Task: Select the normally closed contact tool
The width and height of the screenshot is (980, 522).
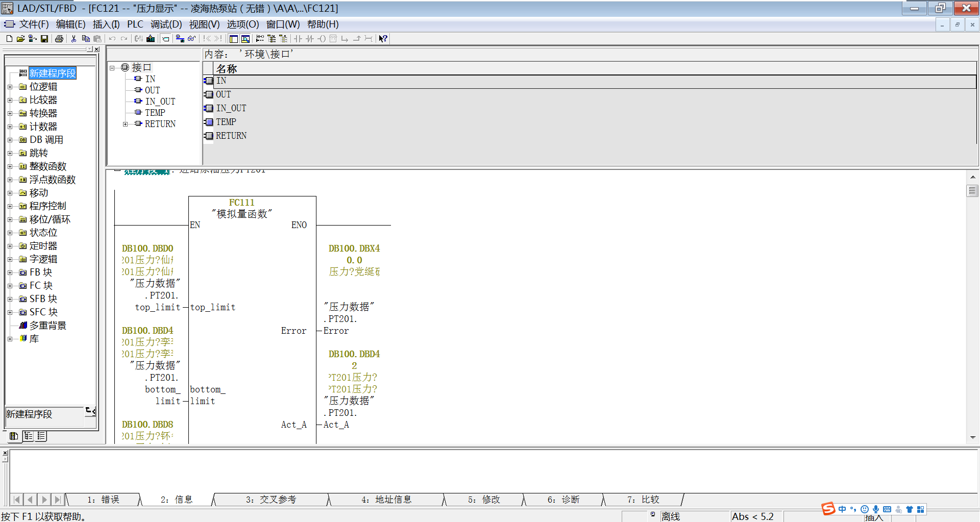Action: pos(310,39)
